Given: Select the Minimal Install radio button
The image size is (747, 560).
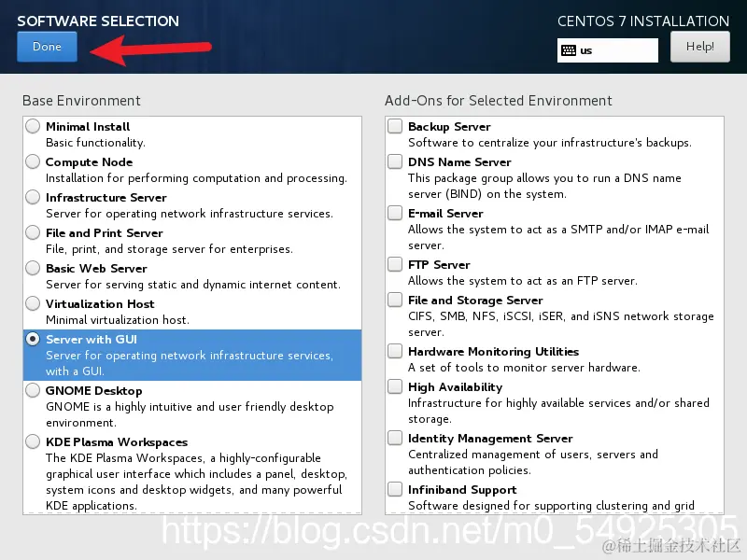Looking at the screenshot, I should click(33, 126).
